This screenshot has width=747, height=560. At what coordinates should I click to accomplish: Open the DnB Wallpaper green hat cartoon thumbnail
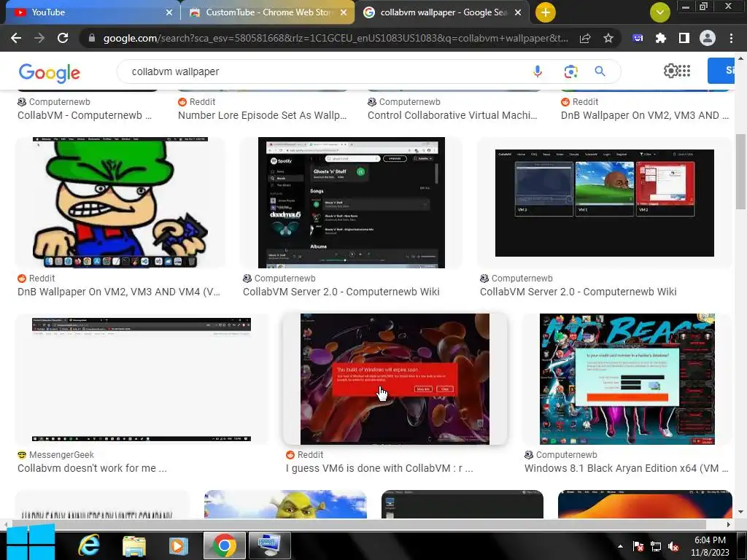coord(120,203)
